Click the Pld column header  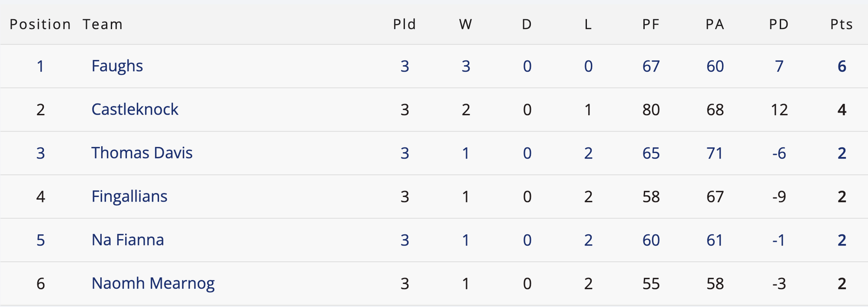click(x=404, y=24)
